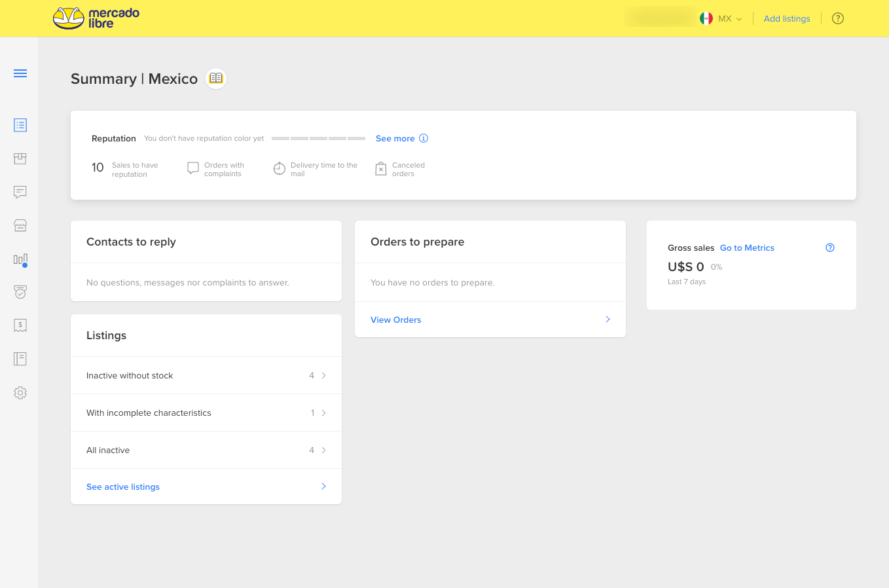Select With incomplete characteristics row text
The width and height of the screenshot is (889, 588).
click(x=149, y=413)
